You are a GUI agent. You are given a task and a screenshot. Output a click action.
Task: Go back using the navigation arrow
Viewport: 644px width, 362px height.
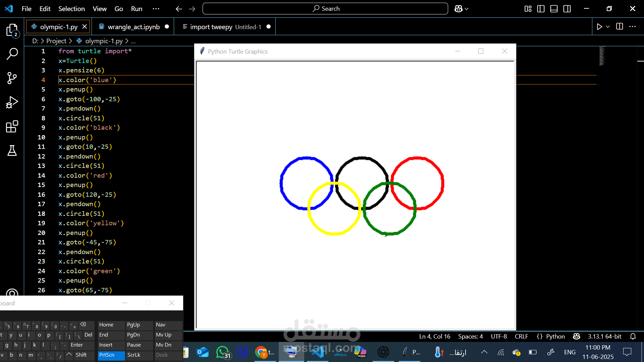[179, 9]
